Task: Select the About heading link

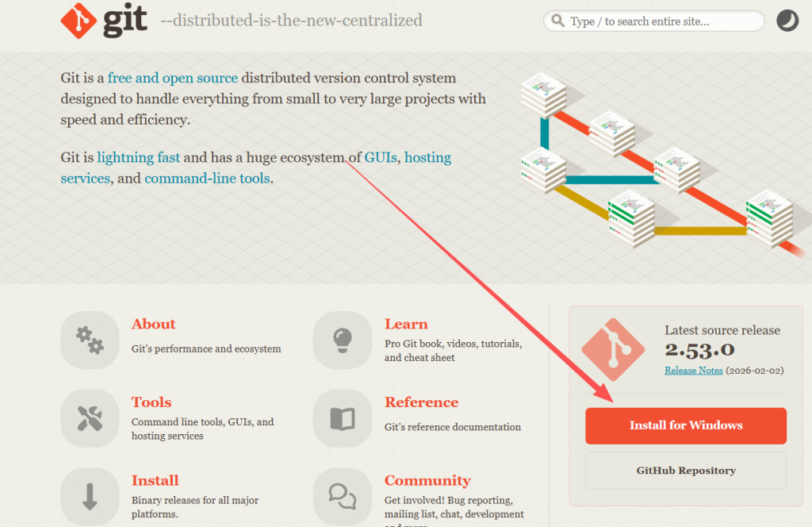Action: coord(153,324)
